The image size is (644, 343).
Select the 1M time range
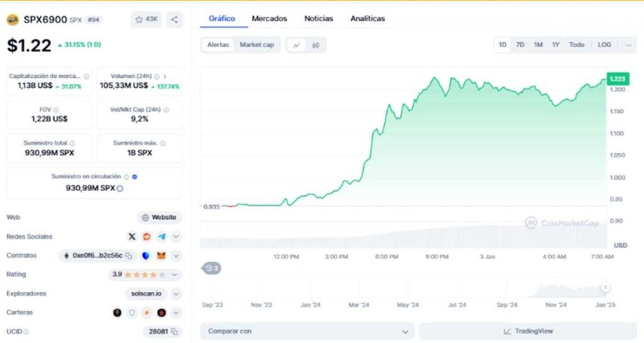pos(538,45)
